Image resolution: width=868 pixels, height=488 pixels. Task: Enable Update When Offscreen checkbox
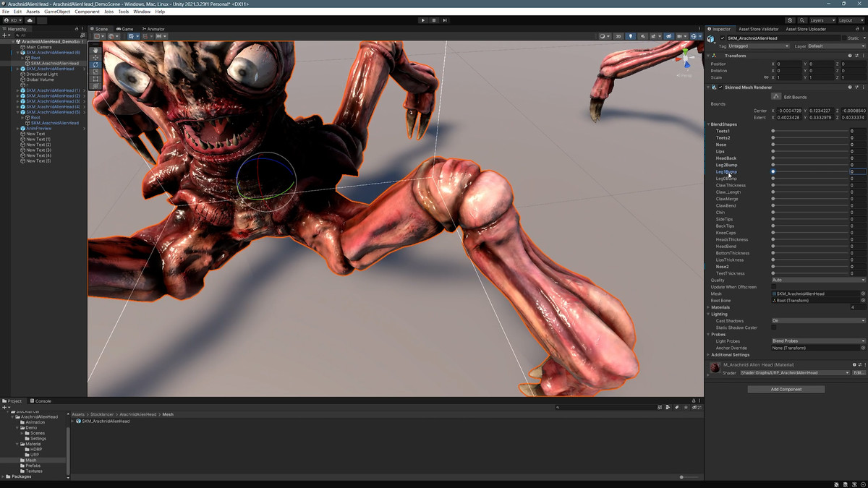[774, 287]
